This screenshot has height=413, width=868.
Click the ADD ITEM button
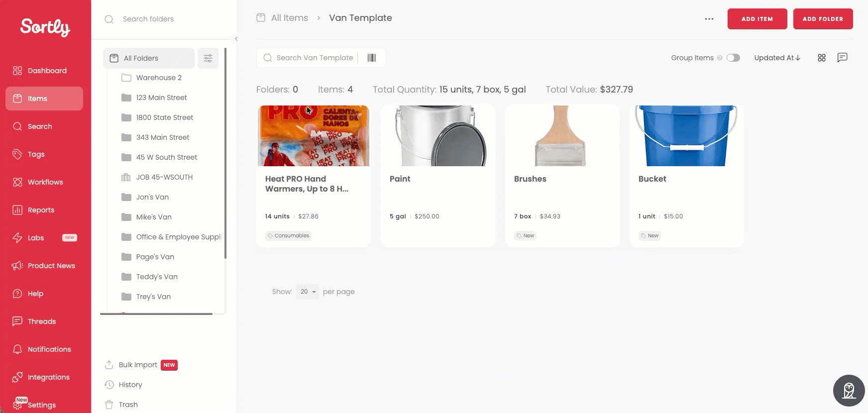pos(757,19)
